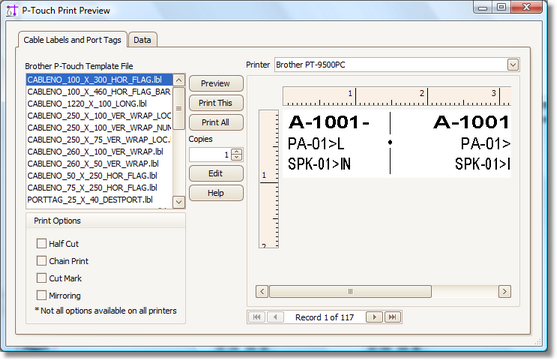Screen dimensions: 557x361
Task: Click the P-Touch title bar app icon
Action: (x=12, y=10)
